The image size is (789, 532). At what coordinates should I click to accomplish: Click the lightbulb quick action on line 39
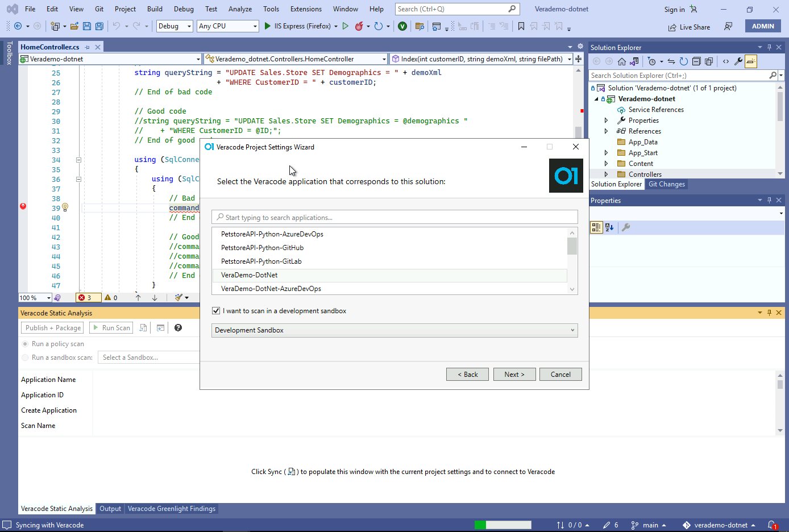click(x=65, y=207)
